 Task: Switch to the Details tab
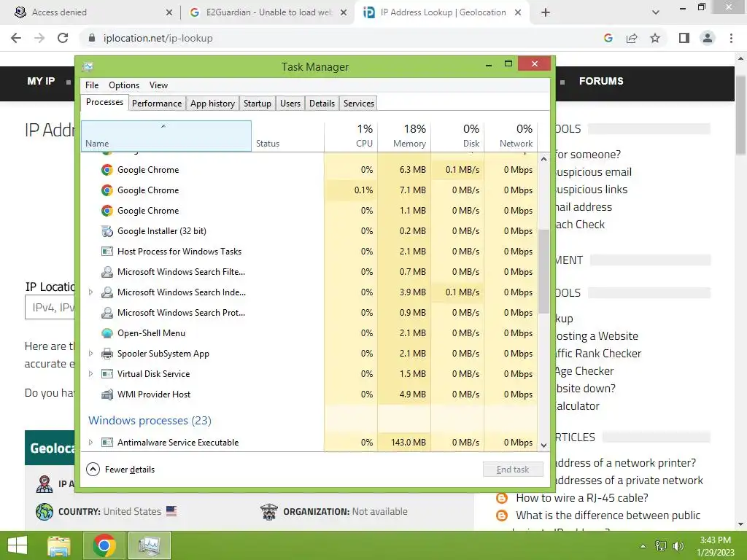(322, 104)
